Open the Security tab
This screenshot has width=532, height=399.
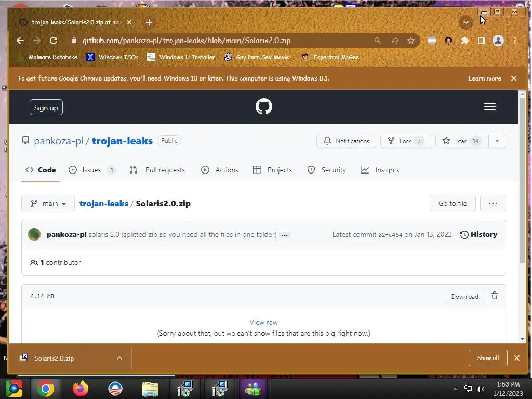pos(326,170)
